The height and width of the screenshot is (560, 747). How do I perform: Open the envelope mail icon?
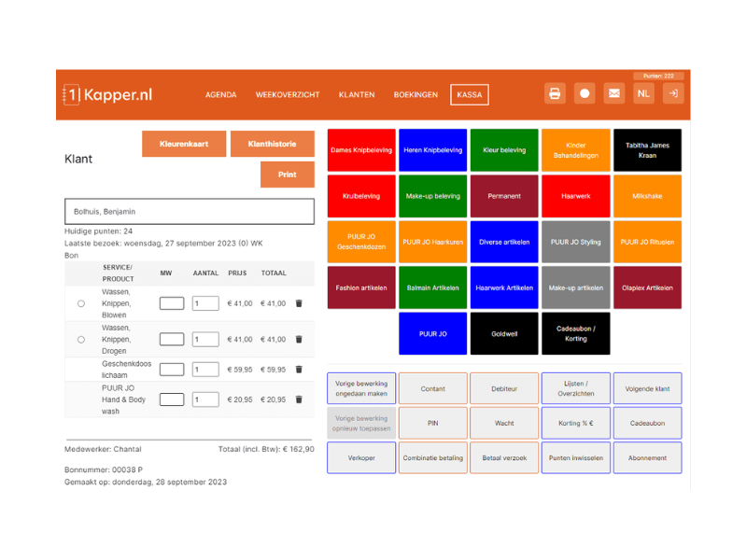[613, 93]
